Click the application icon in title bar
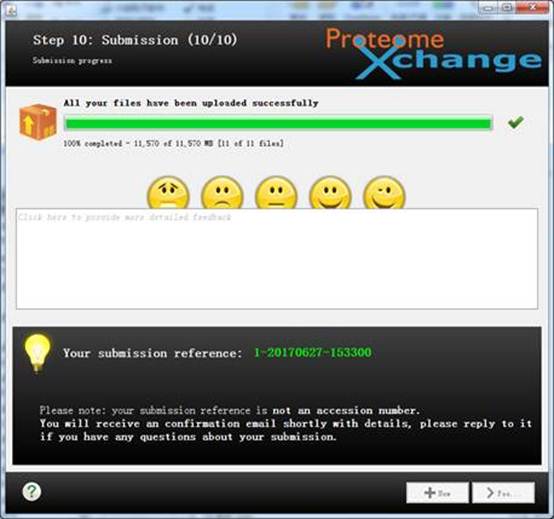The width and height of the screenshot is (554, 519). click(x=11, y=11)
